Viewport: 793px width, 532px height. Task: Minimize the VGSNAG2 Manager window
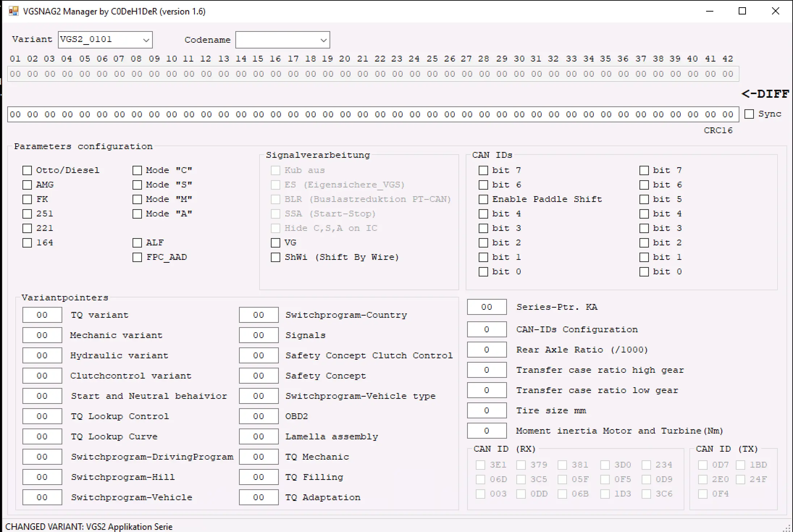(709, 11)
